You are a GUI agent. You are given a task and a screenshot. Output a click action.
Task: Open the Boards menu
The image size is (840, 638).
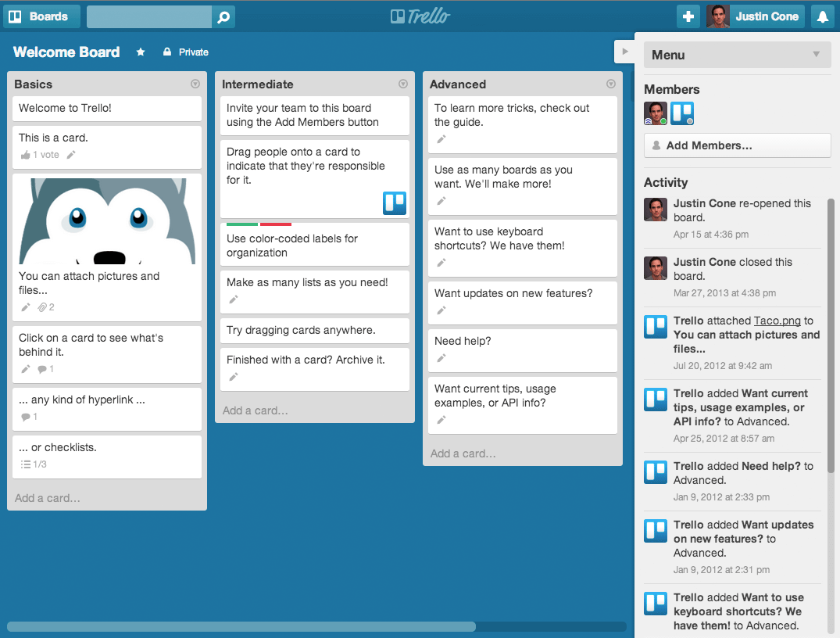click(41, 16)
